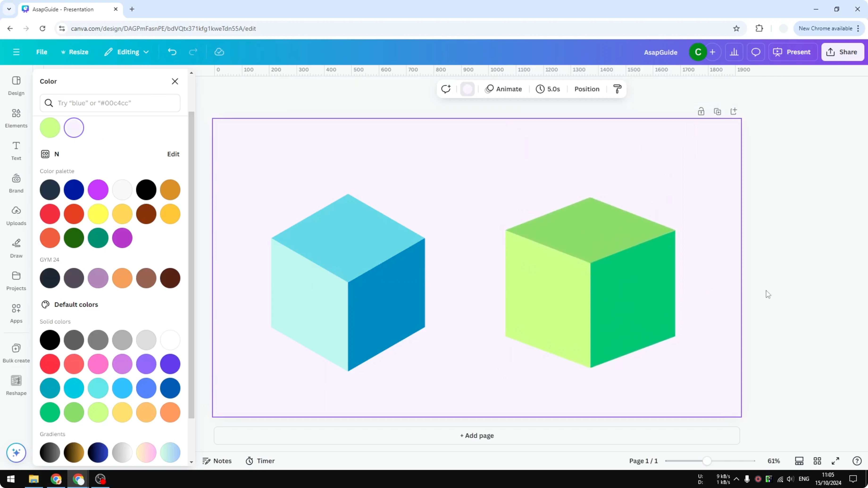This screenshot has width=868, height=488.
Task: Open the Editing mode dropdown
Action: coord(127,52)
